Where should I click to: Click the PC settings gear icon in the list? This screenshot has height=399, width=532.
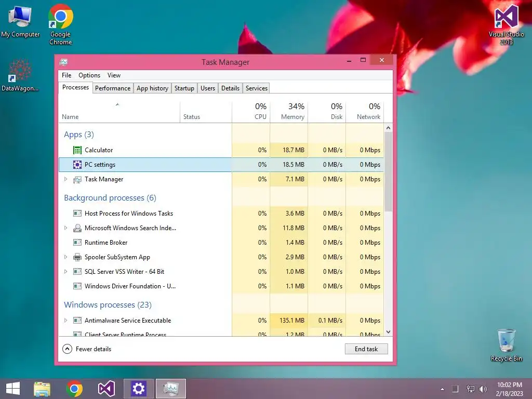[77, 165]
